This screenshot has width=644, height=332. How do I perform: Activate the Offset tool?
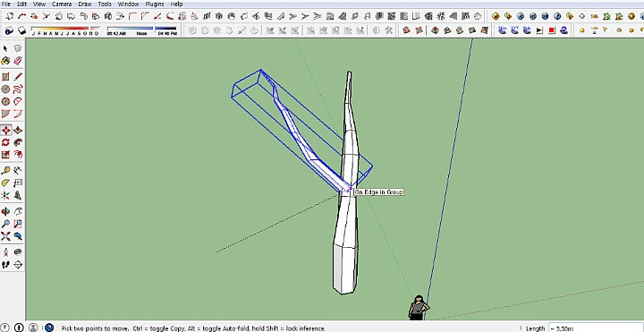point(18,155)
